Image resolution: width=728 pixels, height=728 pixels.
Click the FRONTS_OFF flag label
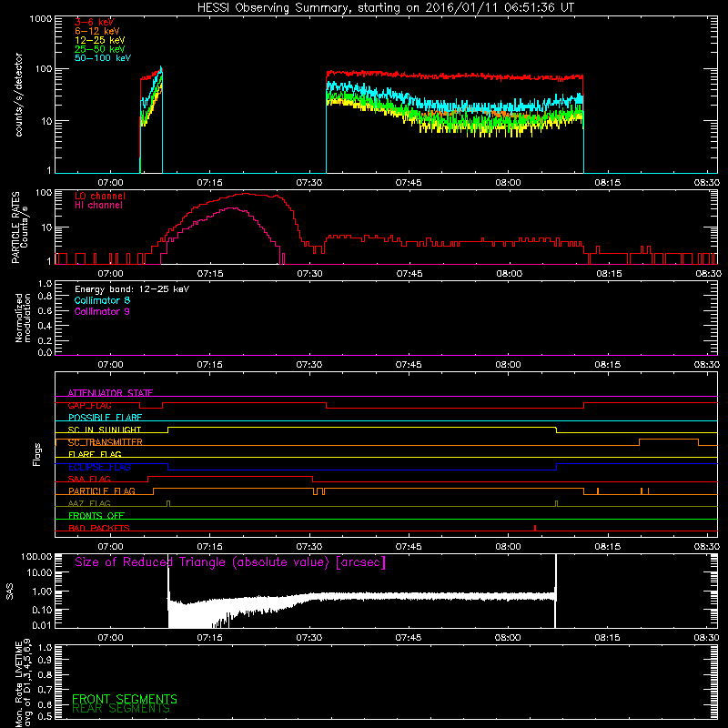(x=96, y=516)
